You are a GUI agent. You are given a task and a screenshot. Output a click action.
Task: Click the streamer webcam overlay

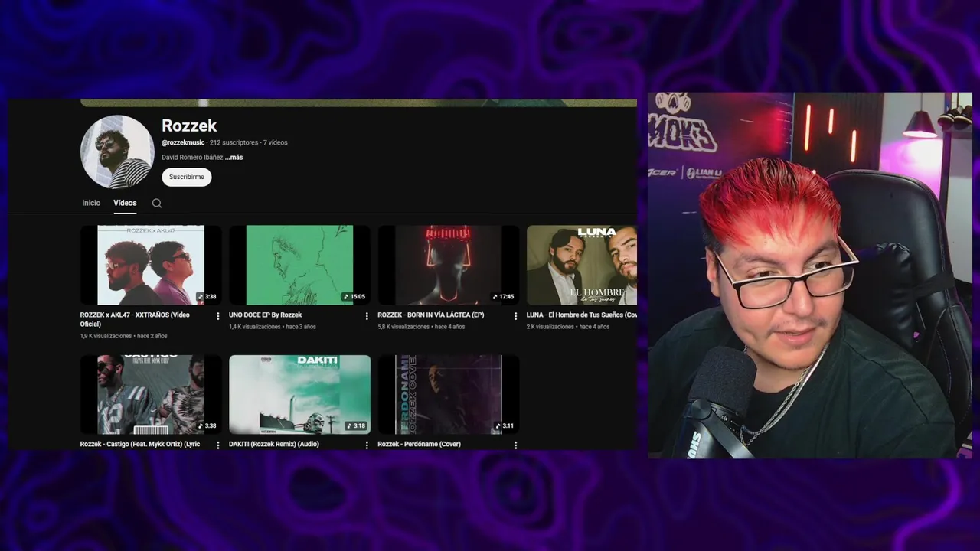(x=810, y=275)
